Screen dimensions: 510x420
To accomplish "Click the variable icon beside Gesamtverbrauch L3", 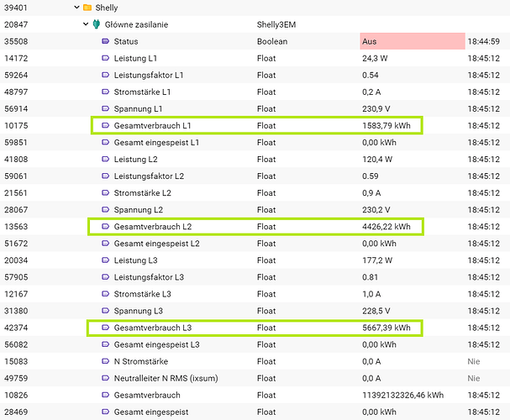I will (105, 328).
